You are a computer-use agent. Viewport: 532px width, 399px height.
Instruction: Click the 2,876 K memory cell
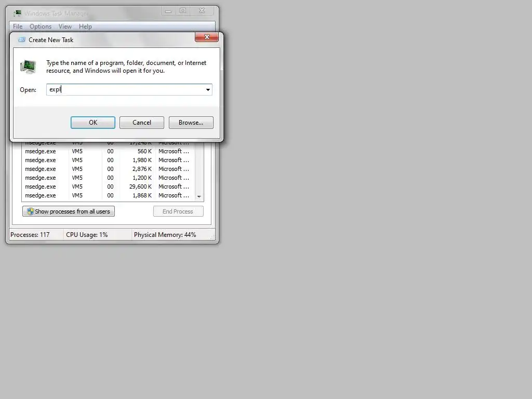click(142, 169)
